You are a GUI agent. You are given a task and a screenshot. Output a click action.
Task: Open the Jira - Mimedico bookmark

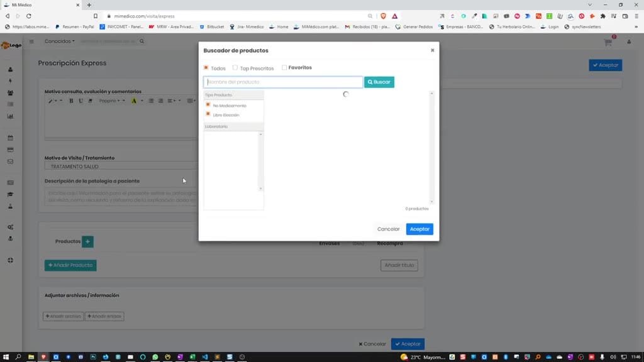click(x=247, y=26)
